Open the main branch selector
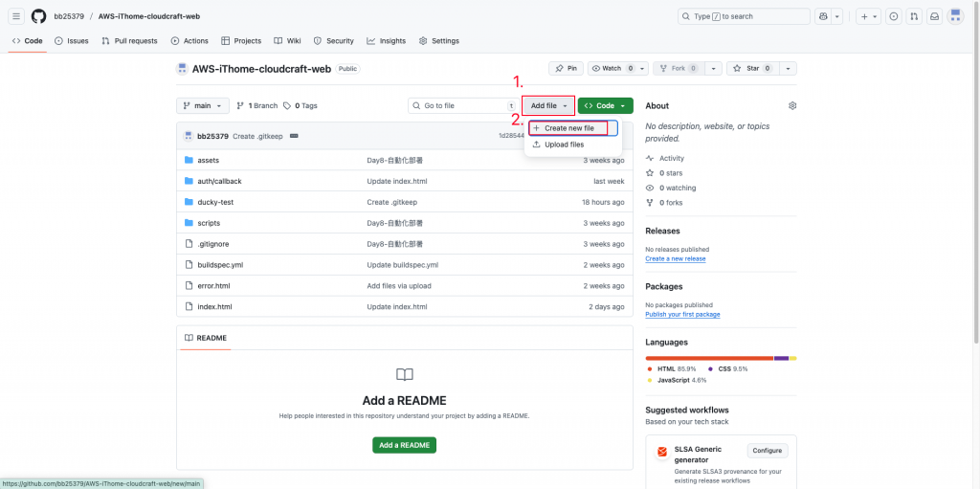The width and height of the screenshot is (980, 489). (203, 105)
